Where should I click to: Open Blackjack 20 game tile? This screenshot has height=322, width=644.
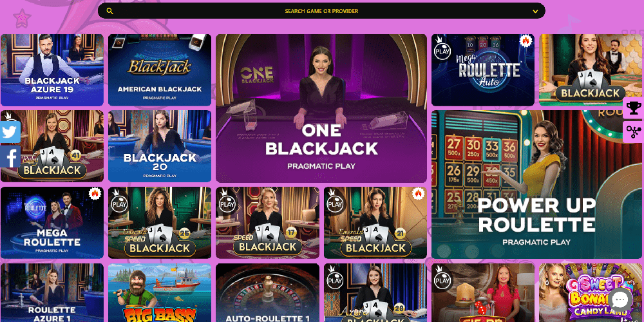click(x=160, y=146)
